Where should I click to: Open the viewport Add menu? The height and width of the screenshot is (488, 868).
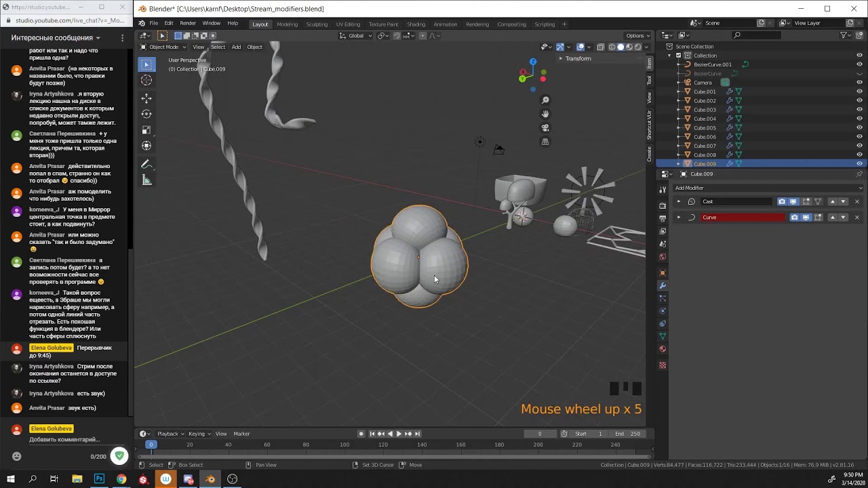[x=236, y=47]
